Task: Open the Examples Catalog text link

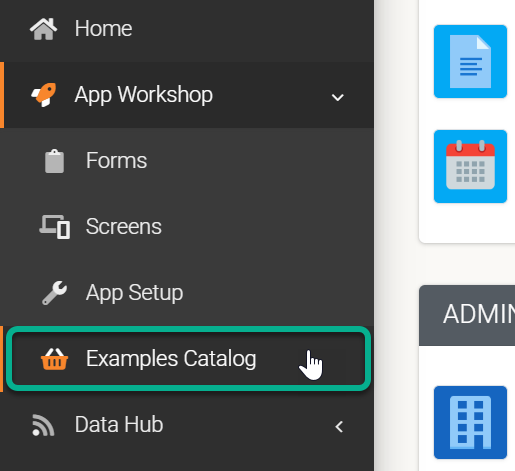Action: pos(171,359)
